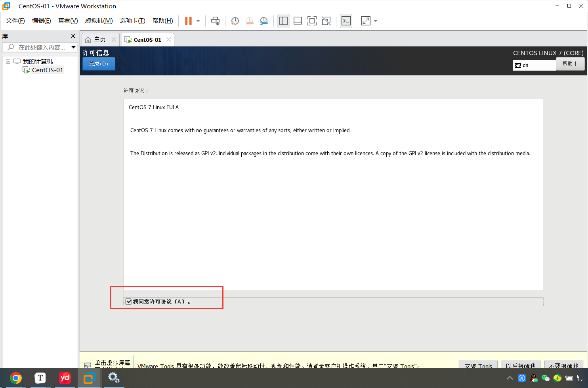The image size is (588, 388).
Task: Open Youdao Dictionary from the taskbar
Action: click(x=65, y=378)
